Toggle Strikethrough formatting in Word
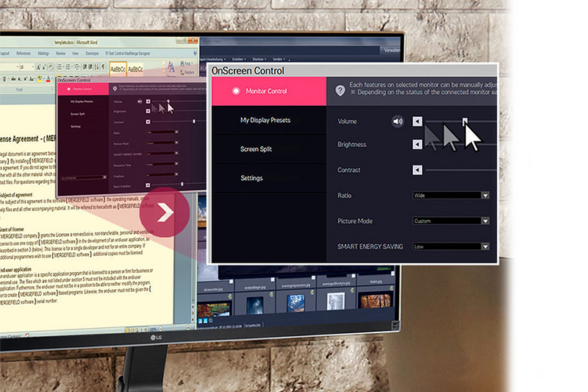The height and width of the screenshot is (392, 588). click(12, 79)
